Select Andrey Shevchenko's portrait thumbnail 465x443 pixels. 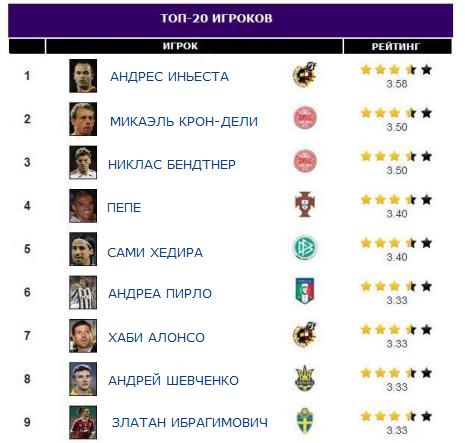[83, 379]
